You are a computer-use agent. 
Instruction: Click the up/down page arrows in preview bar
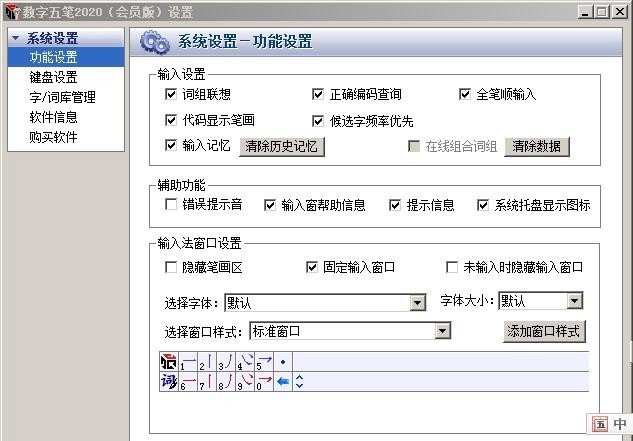pos(300,381)
